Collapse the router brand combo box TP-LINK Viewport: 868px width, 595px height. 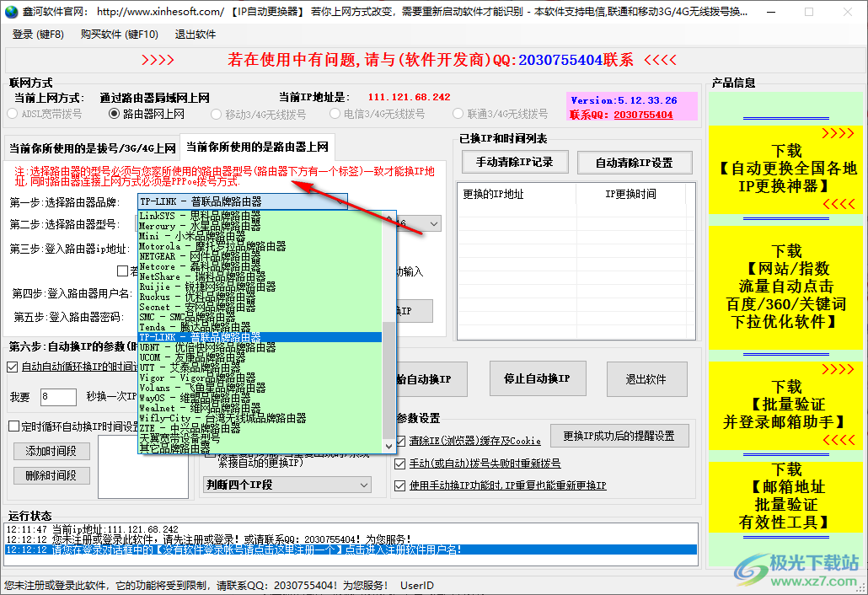[243, 201]
